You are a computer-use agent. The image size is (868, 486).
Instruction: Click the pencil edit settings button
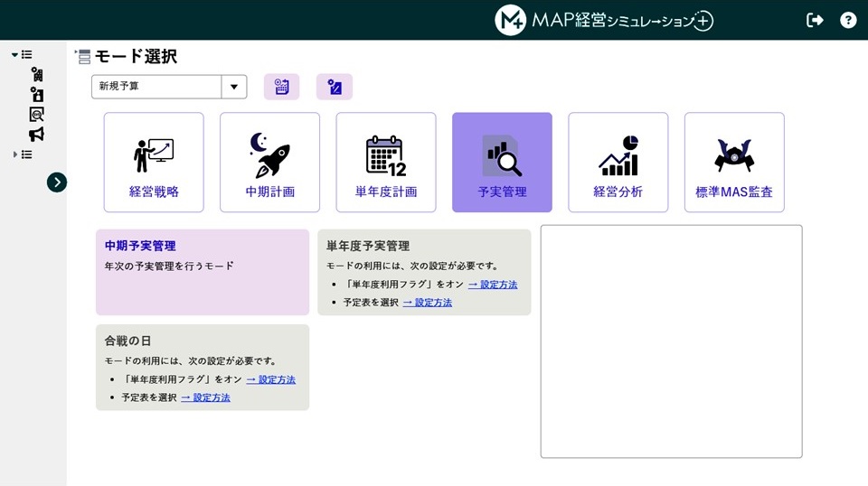pyautogui.click(x=335, y=87)
